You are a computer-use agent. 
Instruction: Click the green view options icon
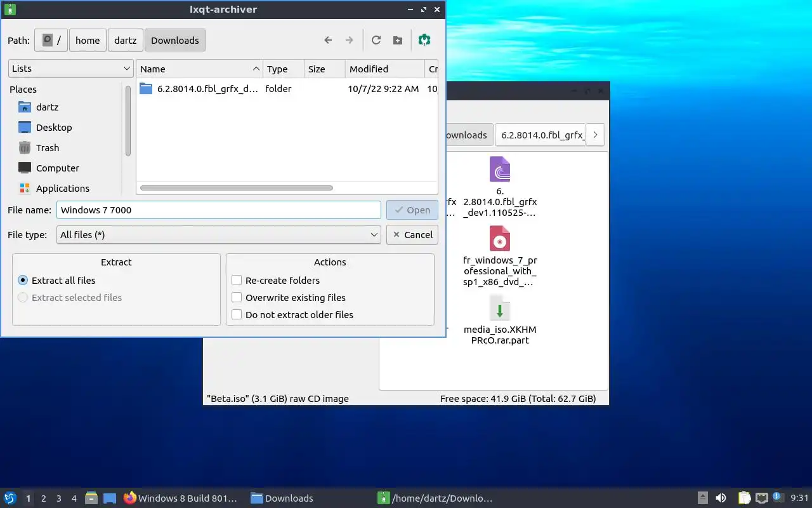(424, 40)
